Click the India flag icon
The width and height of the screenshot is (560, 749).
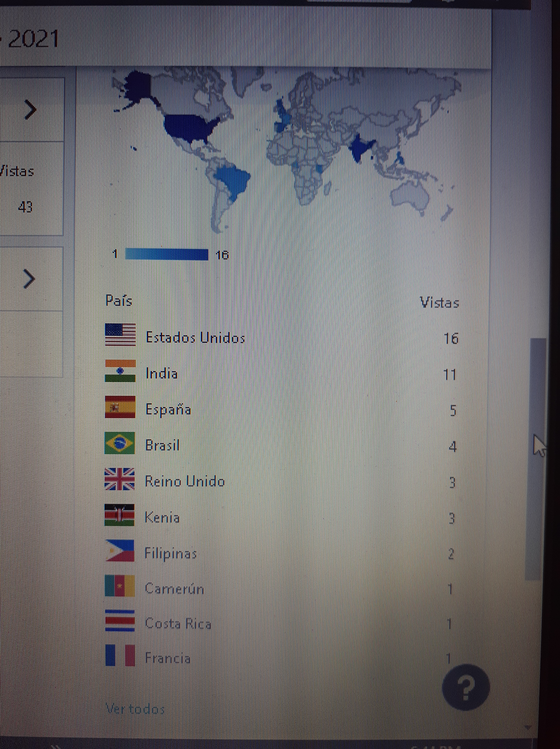120,371
